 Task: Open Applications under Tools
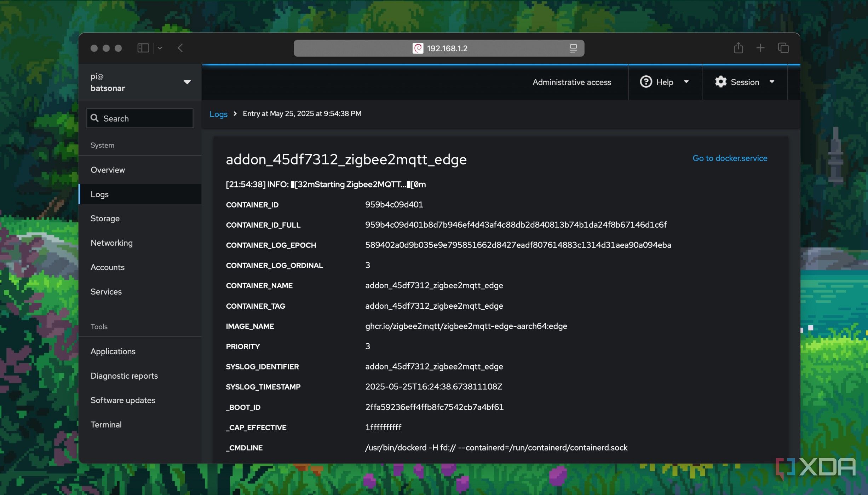140,351
